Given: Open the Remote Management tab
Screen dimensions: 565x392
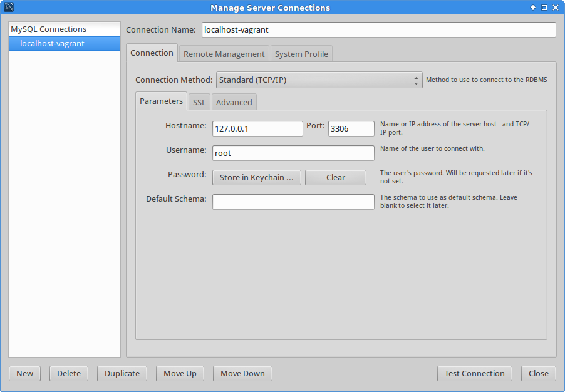Looking at the screenshot, I should pos(224,54).
